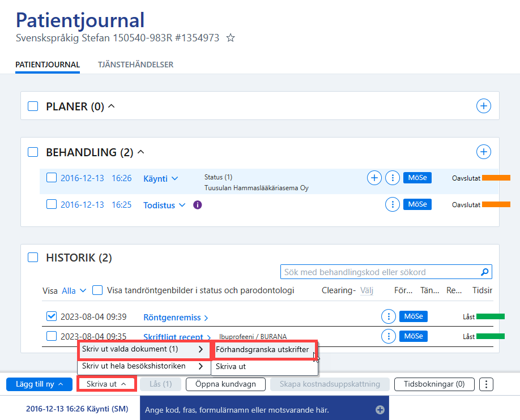Open three-dot menu for Todistus row
The image size is (520, 420).
click(393, 204)
